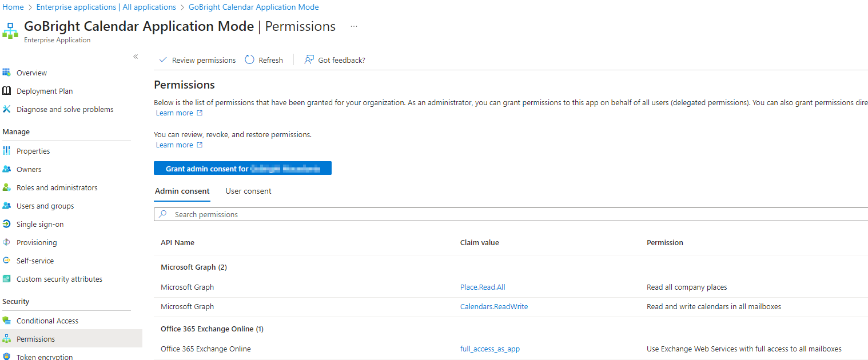Click the Provisioning icon
The image size is (868, 360).
tap(7, 242)
